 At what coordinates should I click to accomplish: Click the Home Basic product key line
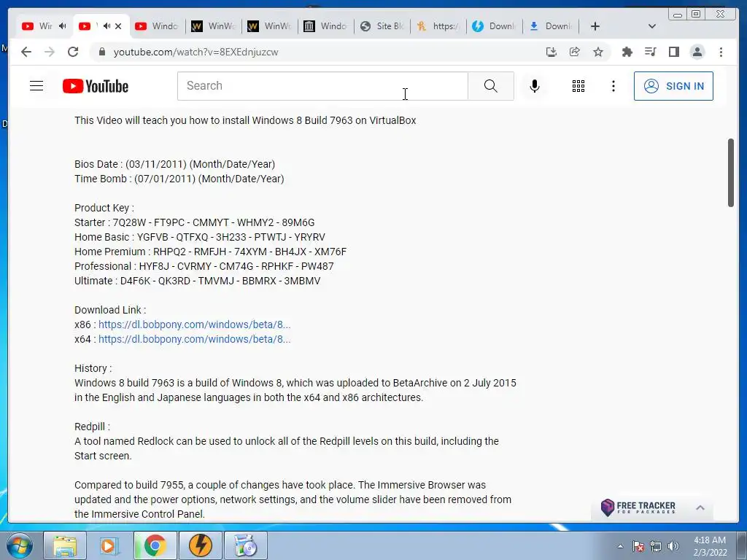(x=200, y=237)
